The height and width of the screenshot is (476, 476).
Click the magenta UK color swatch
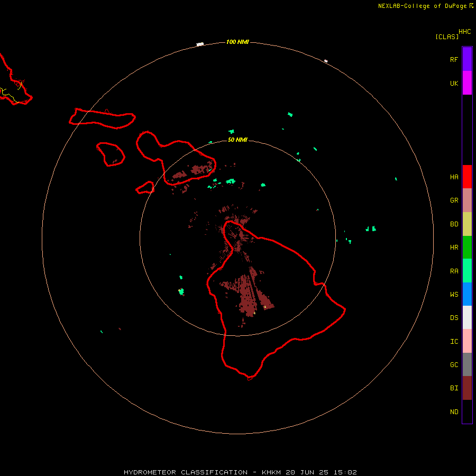[x=467, y=83]
